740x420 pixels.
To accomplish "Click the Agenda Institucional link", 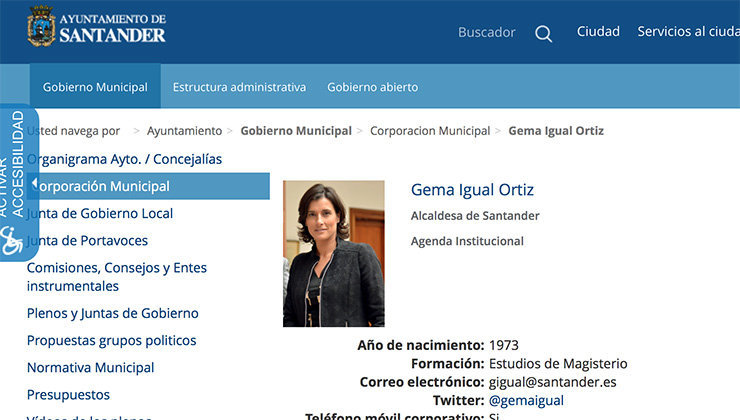I will tap(467, 241).
